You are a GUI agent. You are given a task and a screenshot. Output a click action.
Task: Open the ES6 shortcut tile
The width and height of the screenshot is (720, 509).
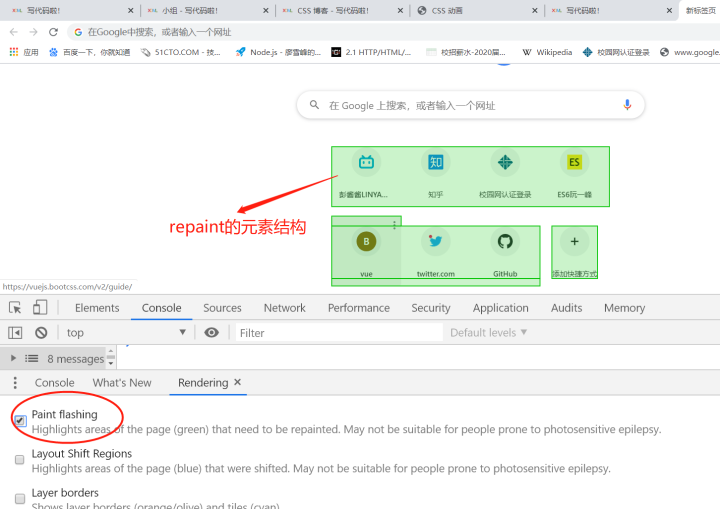(574, 175)
